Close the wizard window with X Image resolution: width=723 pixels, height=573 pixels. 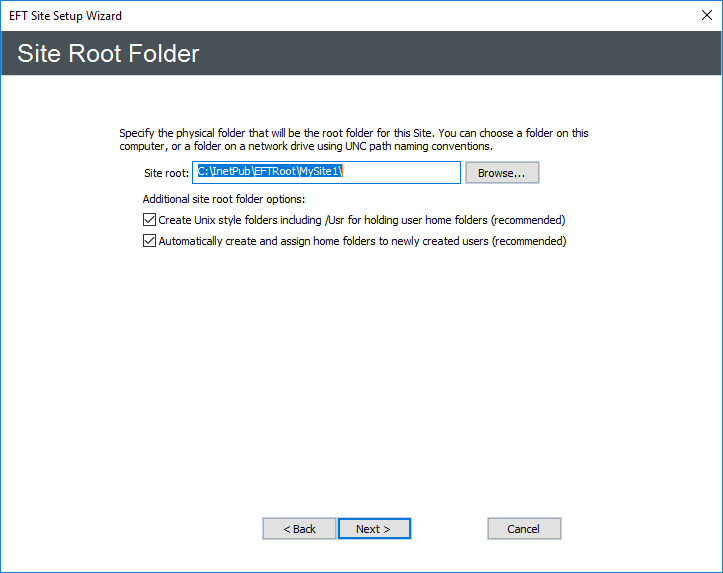(x=698, y=16)
